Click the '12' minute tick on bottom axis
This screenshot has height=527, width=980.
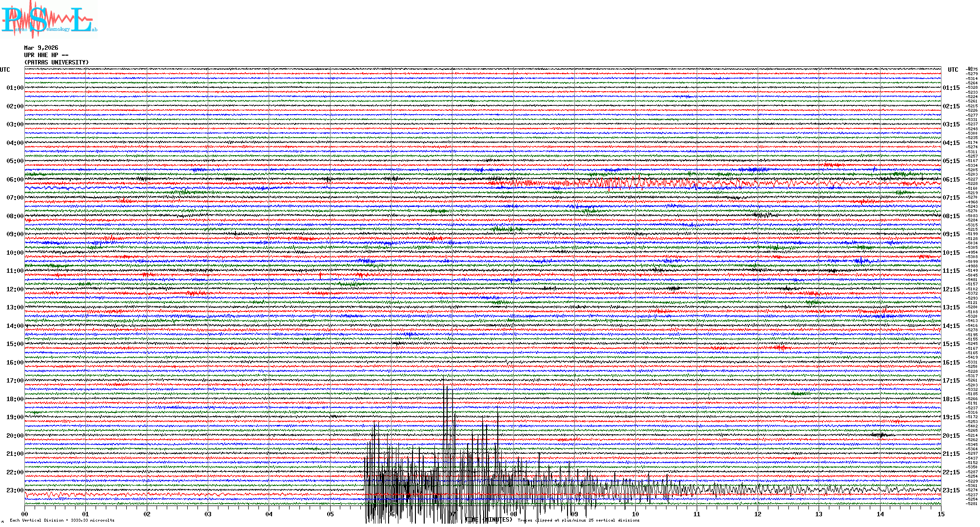click(758, 514)
